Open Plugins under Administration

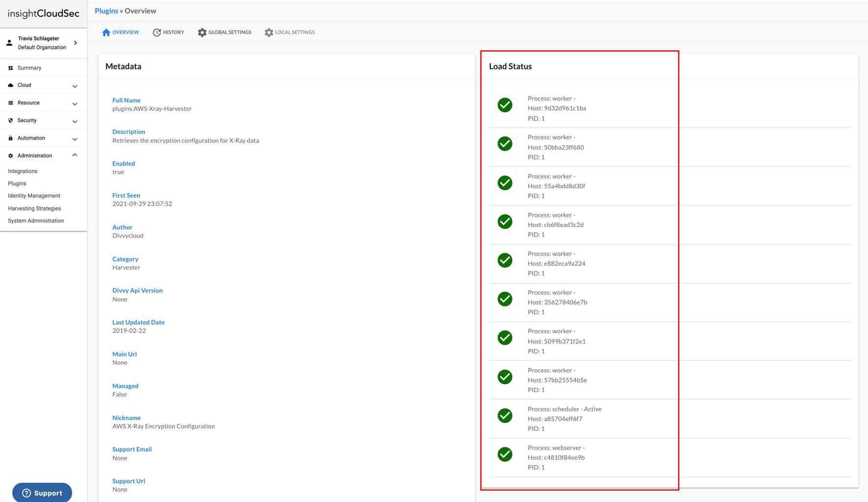click(x=17, y=184)
